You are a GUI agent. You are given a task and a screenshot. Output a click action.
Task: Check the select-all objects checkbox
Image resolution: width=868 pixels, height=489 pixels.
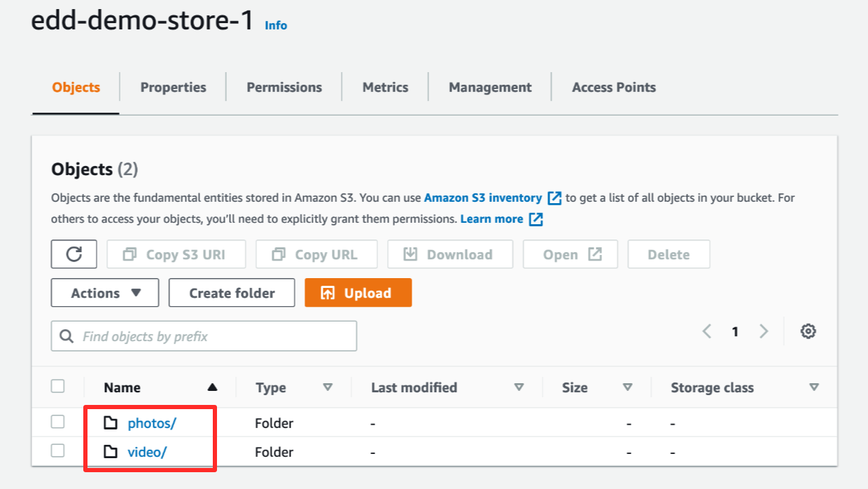pyautogui.click(x=57, y=386)
